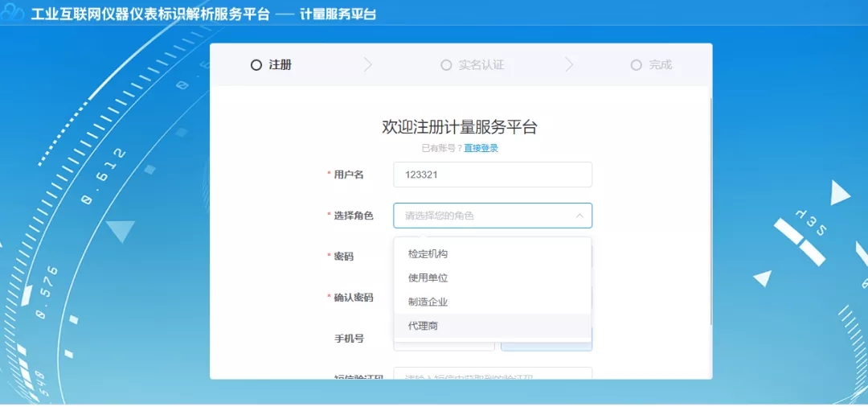This screenshot has width=868, height=407.
Task: Choose 使用单位 in the role options
Action: (428, 278)
